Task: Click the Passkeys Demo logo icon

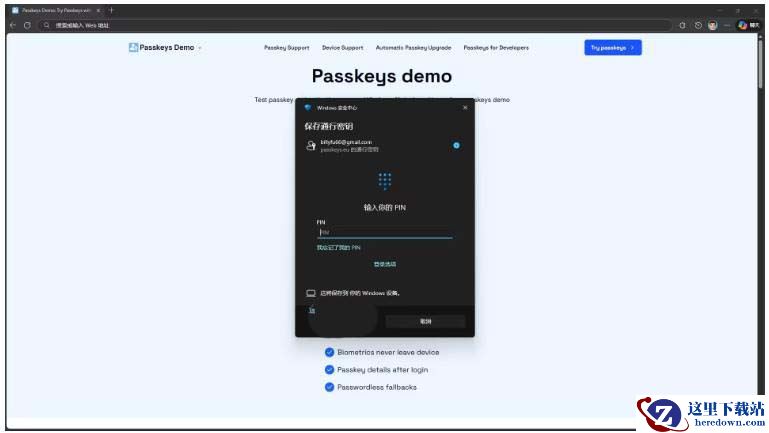Action: click(133, 47)
